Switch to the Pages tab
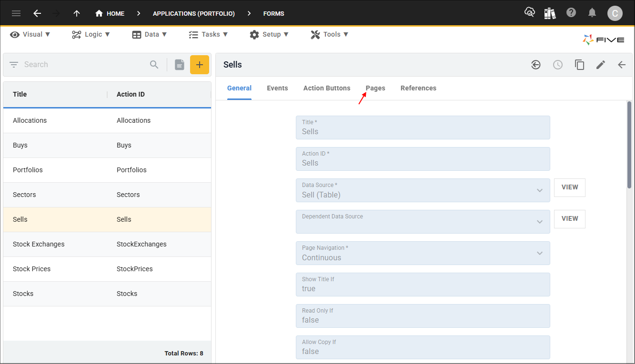The height and width of the screenshot is (364, 635). [x=375, y=88]
